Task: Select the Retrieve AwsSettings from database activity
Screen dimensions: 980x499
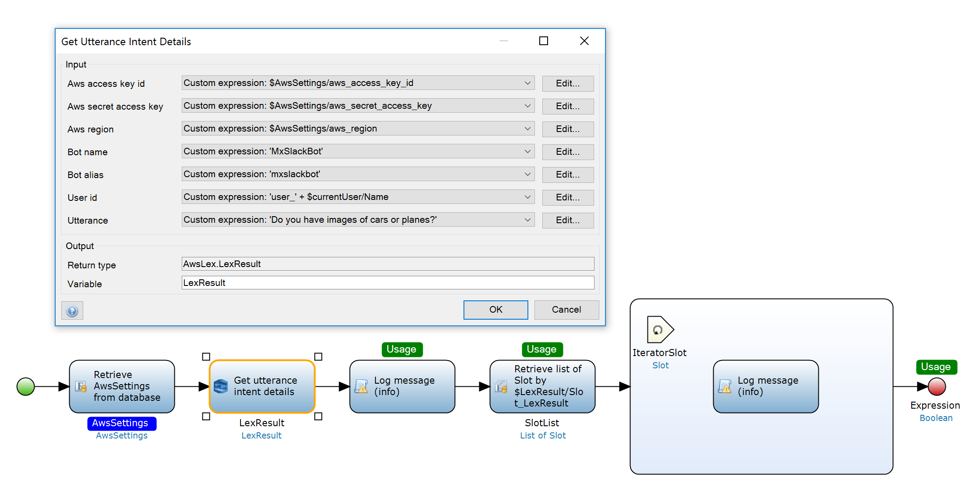Action: coord(122,386)
